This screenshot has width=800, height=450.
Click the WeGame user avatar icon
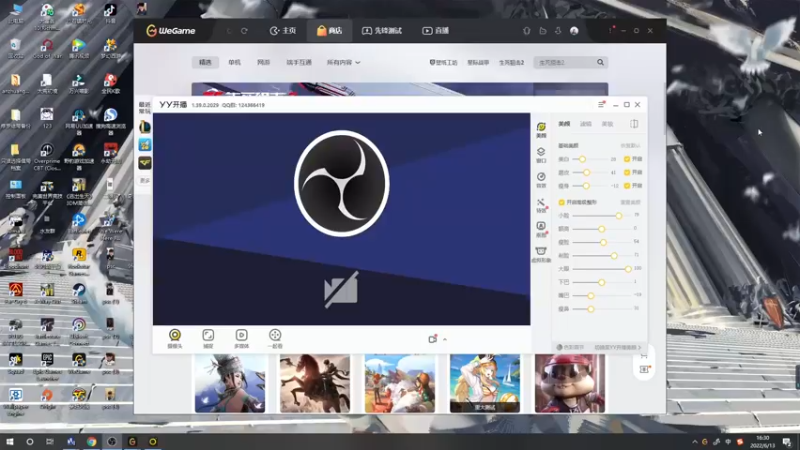574,31
